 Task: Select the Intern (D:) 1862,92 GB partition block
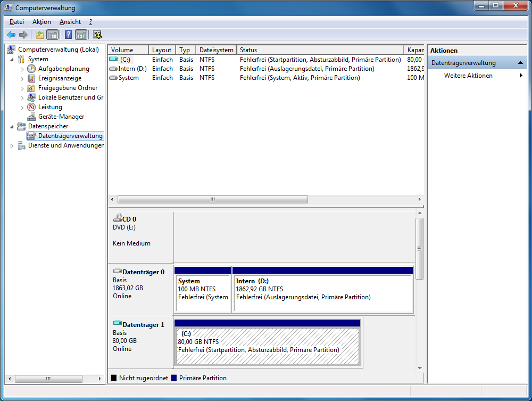click(x=323, y=290)
